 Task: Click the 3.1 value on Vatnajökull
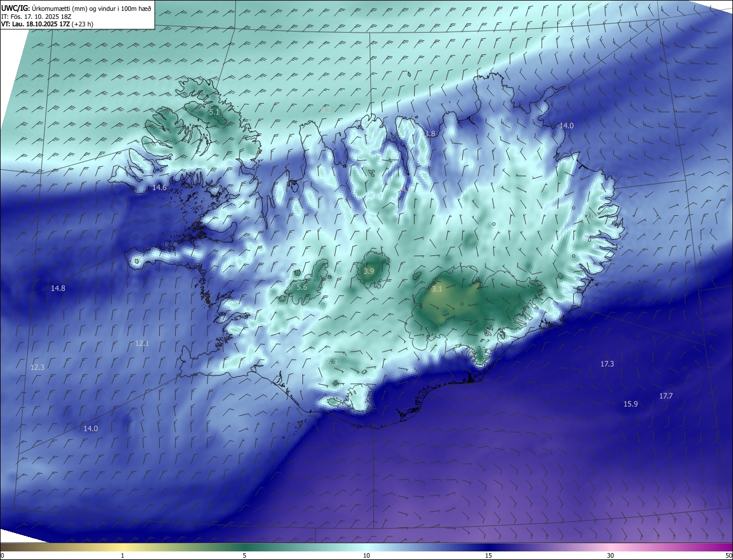point(437,289)
